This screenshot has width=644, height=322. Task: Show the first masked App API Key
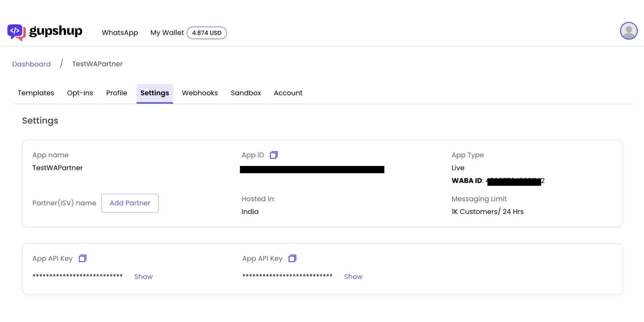coord(143,277)
